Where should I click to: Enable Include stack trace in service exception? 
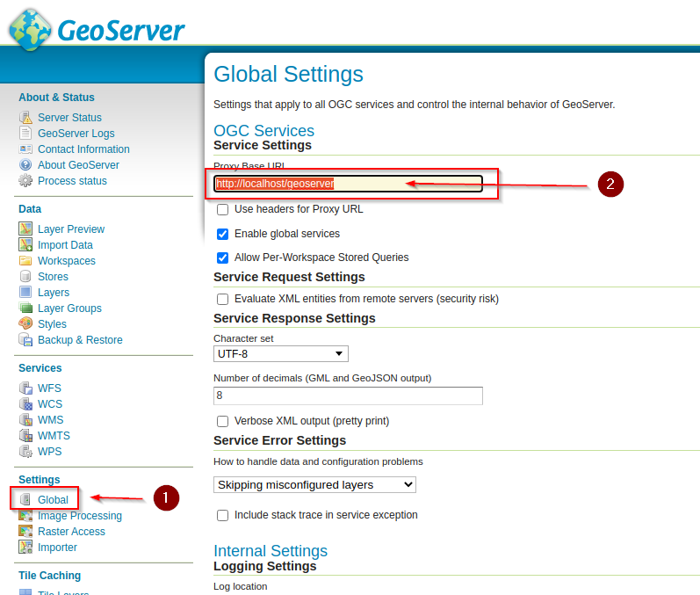pyautogui.click(x=222, y=516)
